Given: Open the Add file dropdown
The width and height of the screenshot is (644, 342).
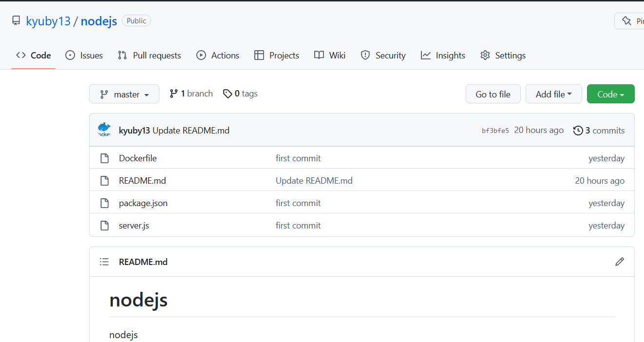Looking at the screenshot, I should coord(553,94).
